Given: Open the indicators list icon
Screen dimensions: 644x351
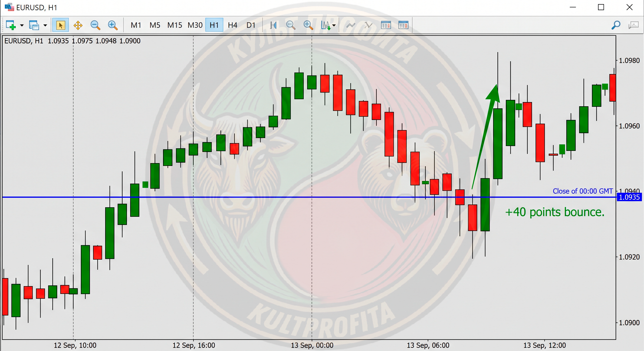Looking at the screenshot, I should click(x=326, y=25).
